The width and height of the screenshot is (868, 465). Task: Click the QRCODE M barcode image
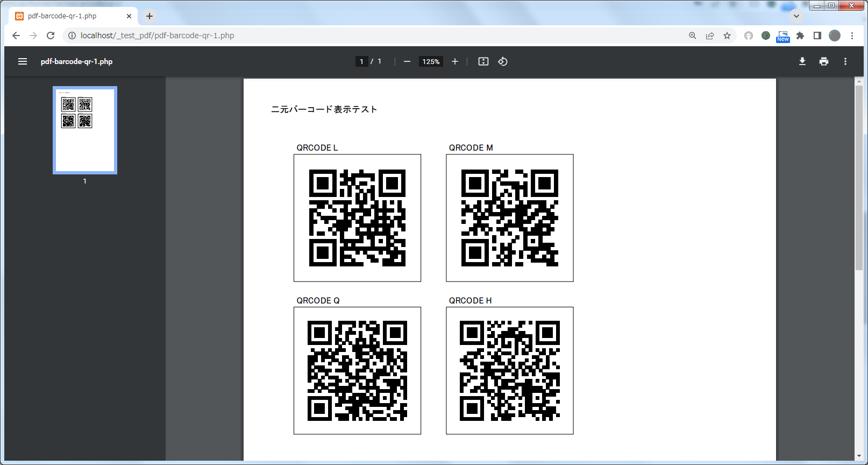[x=510, y=218]
